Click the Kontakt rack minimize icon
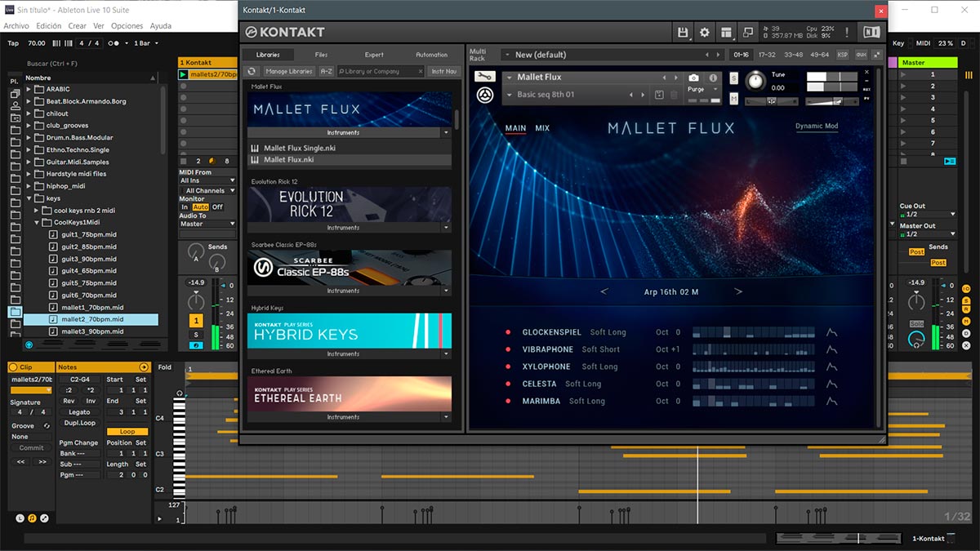 [x=876, y=55]
